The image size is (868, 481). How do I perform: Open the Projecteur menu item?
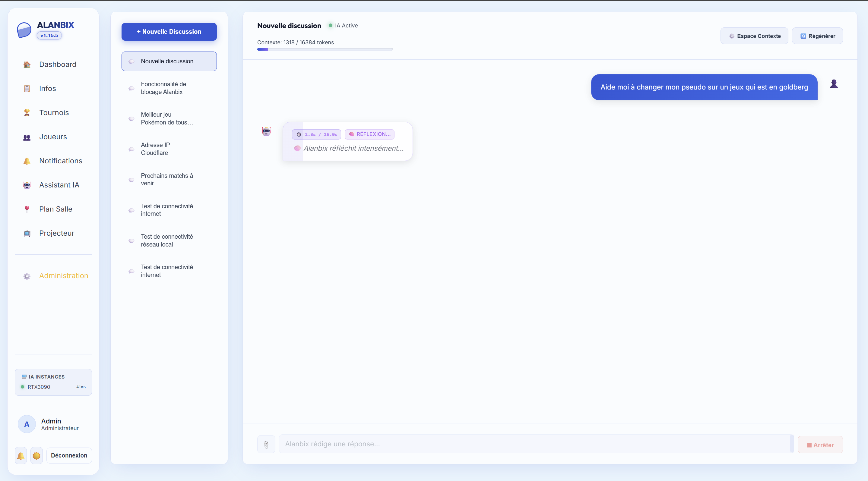tap(53, 233)
